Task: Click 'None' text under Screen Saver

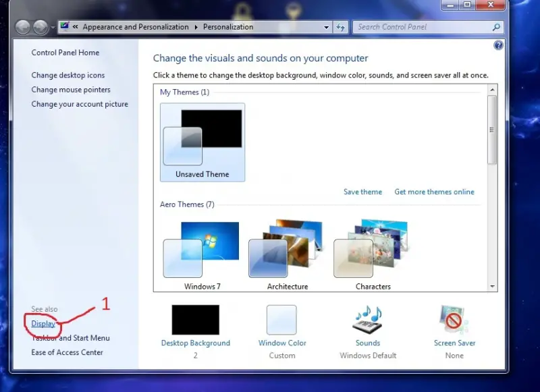Action: 454,356
